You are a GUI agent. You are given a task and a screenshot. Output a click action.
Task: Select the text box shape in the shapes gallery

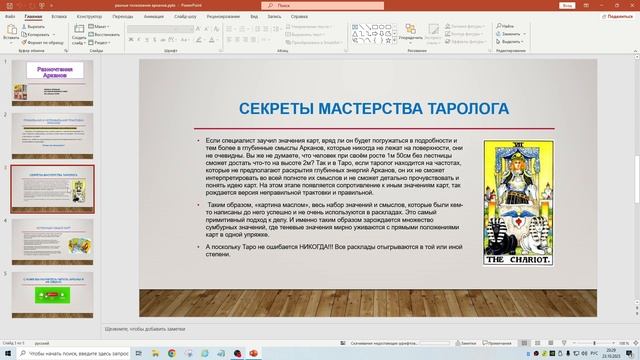[x=355, y=27]
